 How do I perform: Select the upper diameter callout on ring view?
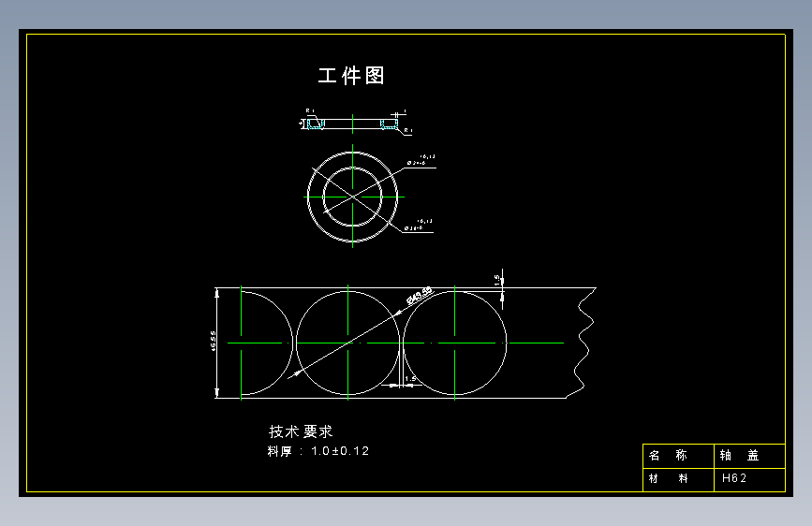click(421, 159)
